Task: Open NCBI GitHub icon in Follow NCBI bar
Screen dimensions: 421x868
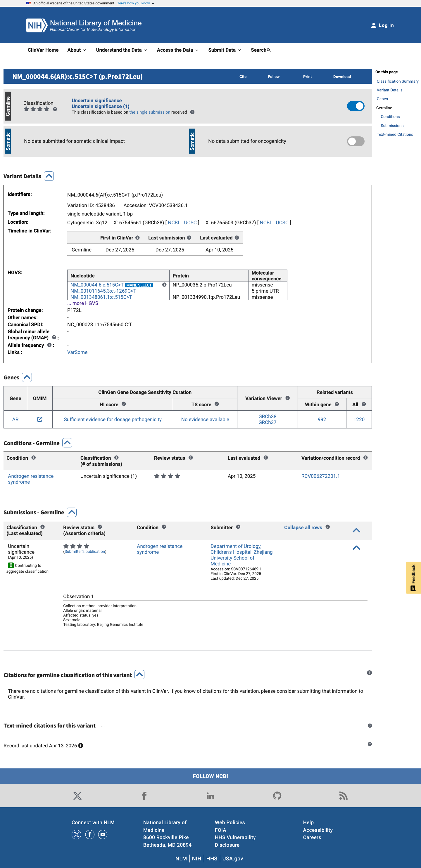Action: tap(277, 796)
